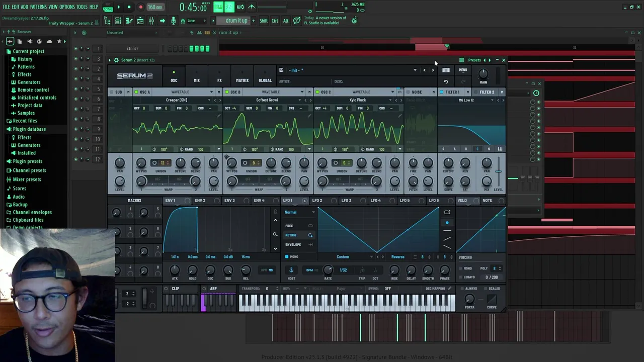644x362 pixels.
Task: Open the PATTERNS menu
Action: pyautogui.click(x=38, y=7)
